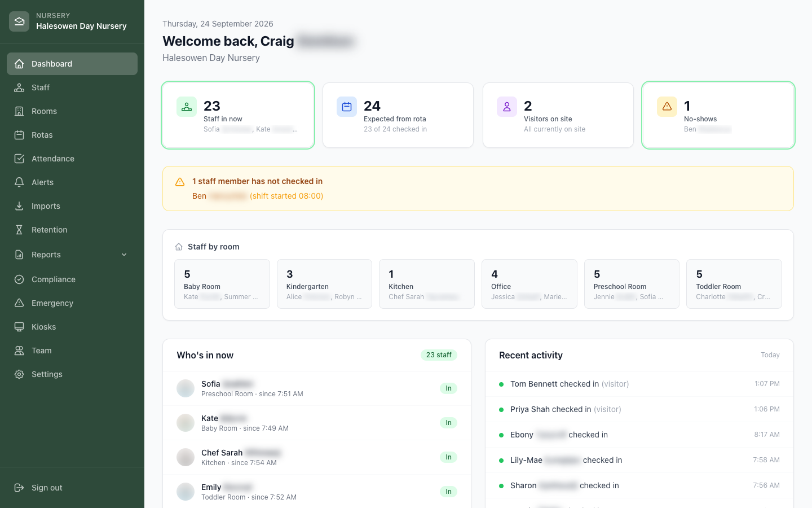The image size is (812, 508).
Task: Click the 'Today' label in Recent activity
Action: coord(770,355)
